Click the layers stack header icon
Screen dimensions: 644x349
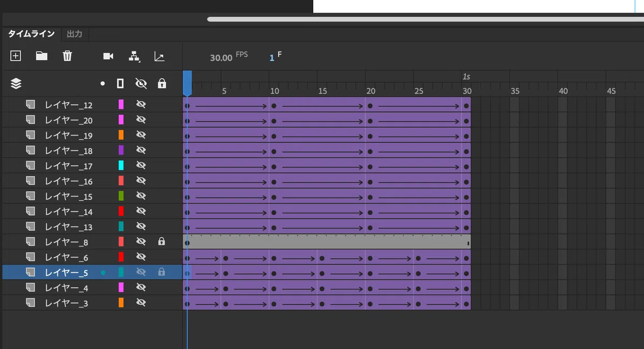16,83
